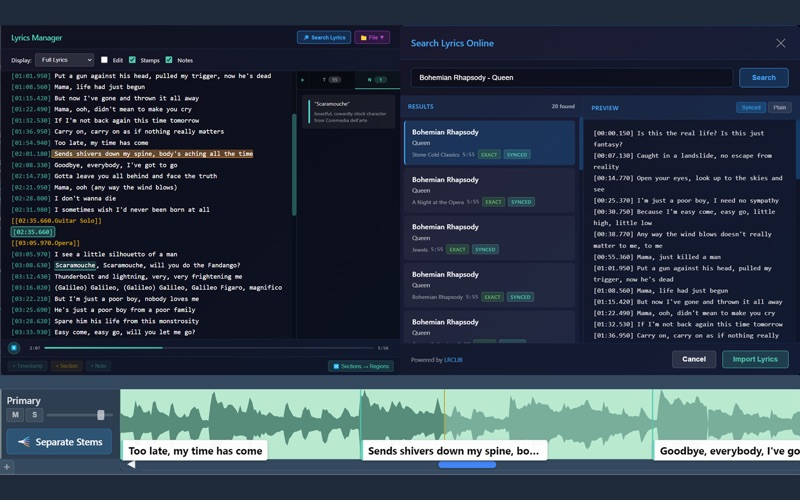This screenshot has width=800, height=500.
Task: Seek on the lyrics playback progress bar
Action: click(209, 348)
